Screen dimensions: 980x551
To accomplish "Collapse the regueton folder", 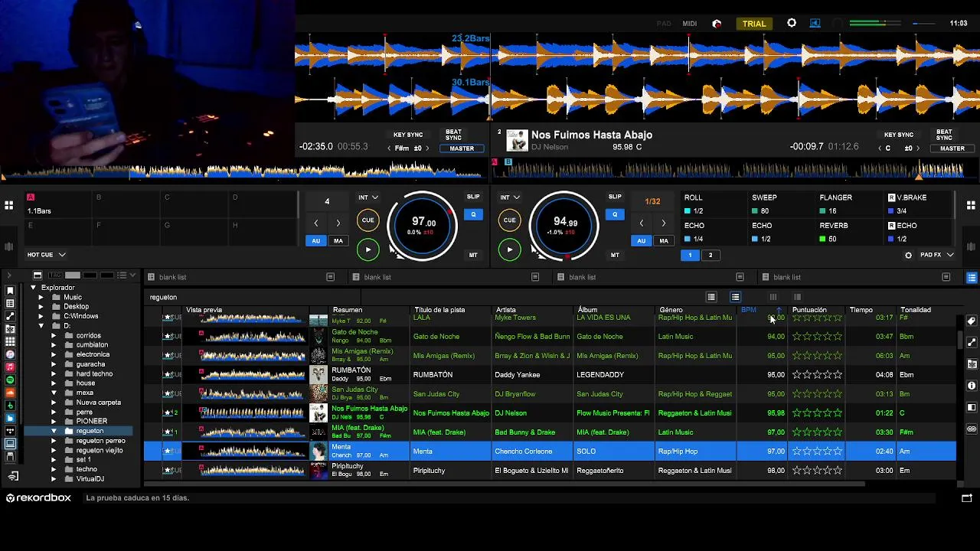I will [54, 431].
